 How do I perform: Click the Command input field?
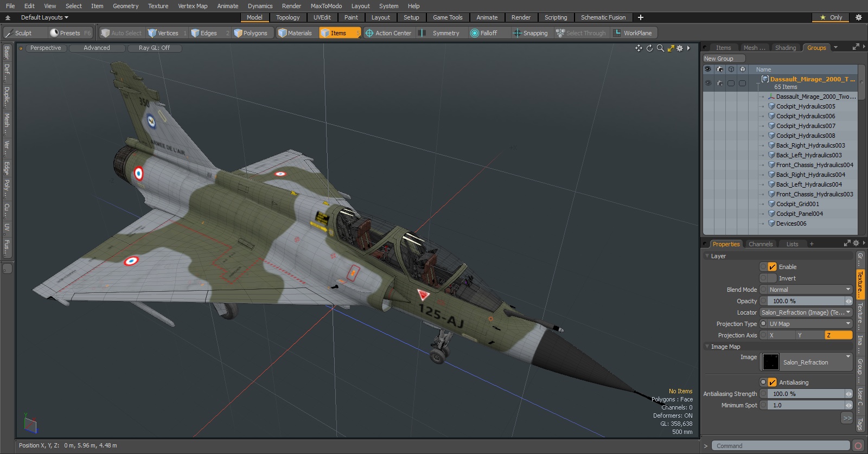click(x=781, y=446)
